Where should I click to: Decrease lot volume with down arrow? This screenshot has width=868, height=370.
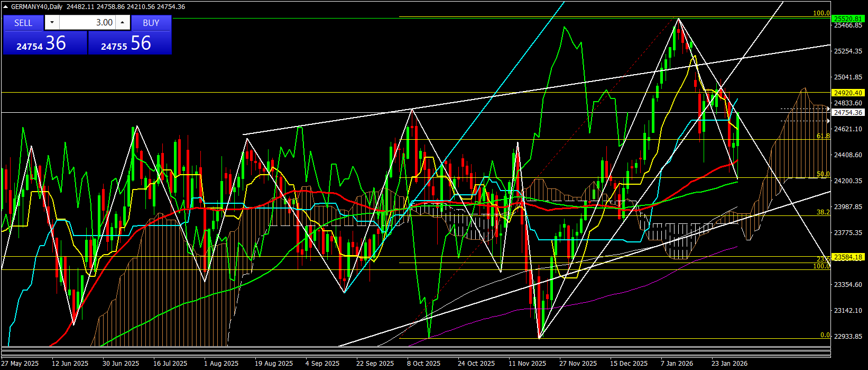pyautogui.click(x=52, y=23)
